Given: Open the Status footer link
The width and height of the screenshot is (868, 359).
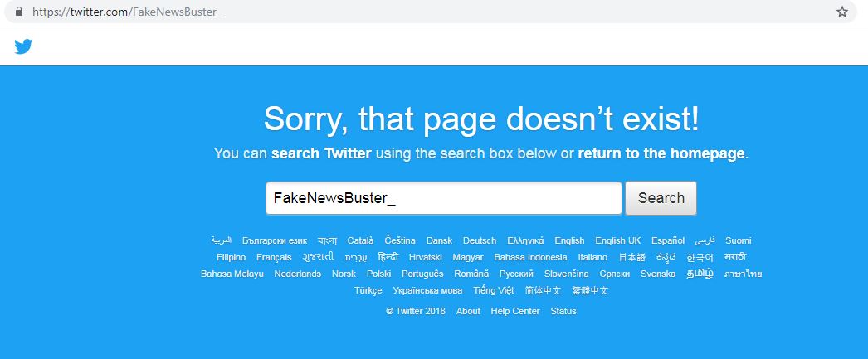Looking at the screenshot, I should [563, 311].
